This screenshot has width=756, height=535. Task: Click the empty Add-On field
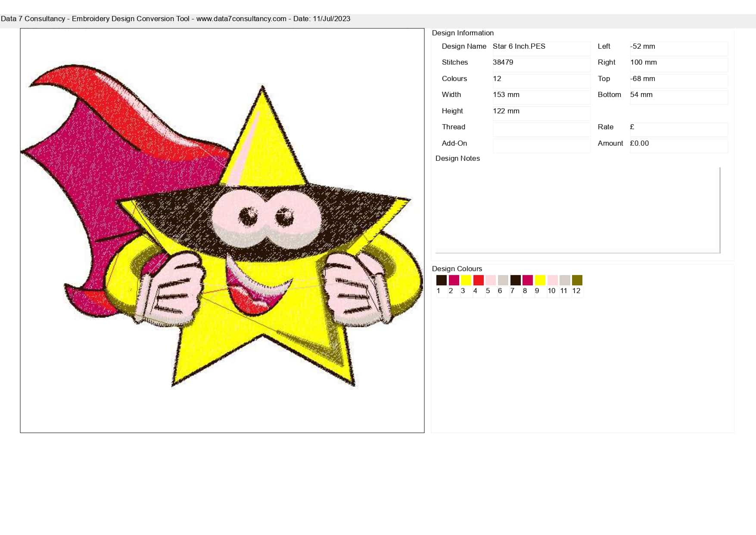point(541,145)
